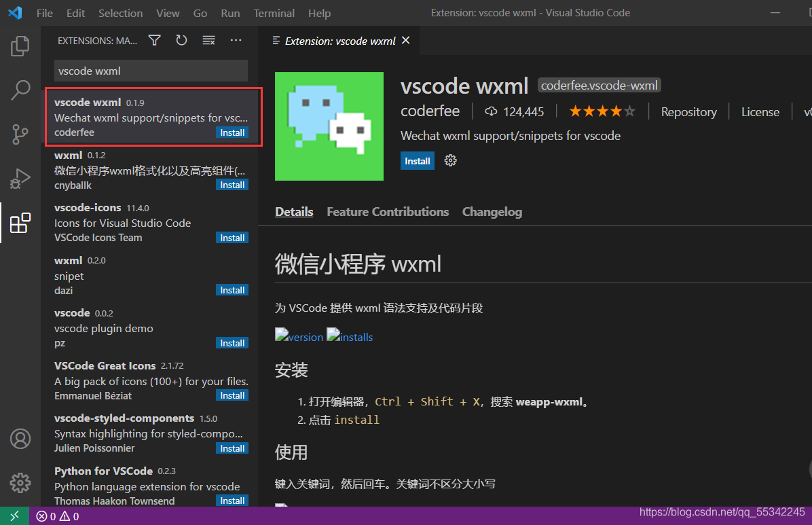812x525 pixels.
Task: Install the vscode-icons extension
Action: [232, 238]
